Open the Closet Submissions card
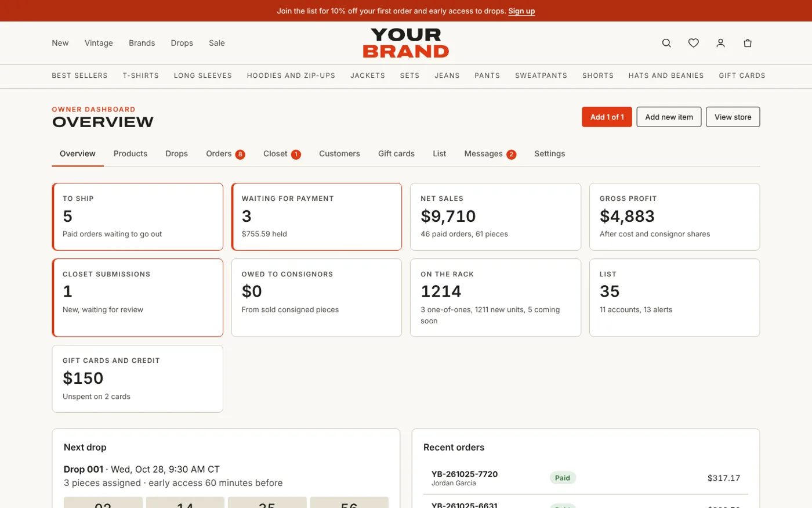 point(137,297)
